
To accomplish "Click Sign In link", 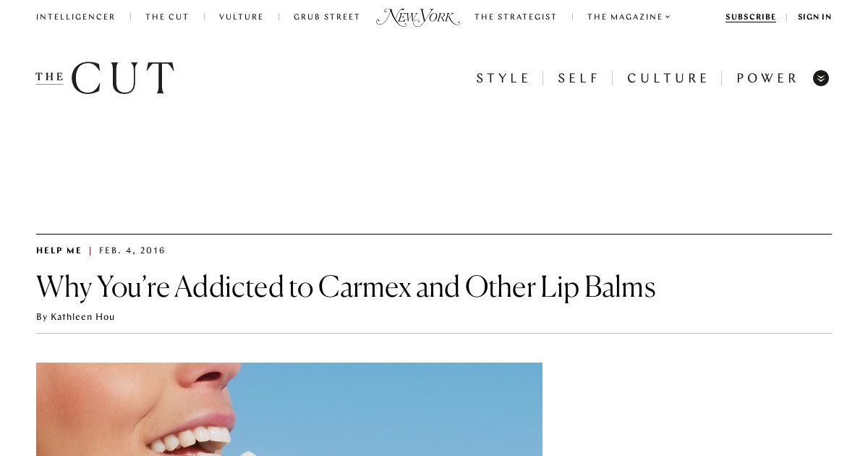I will 814,17.
